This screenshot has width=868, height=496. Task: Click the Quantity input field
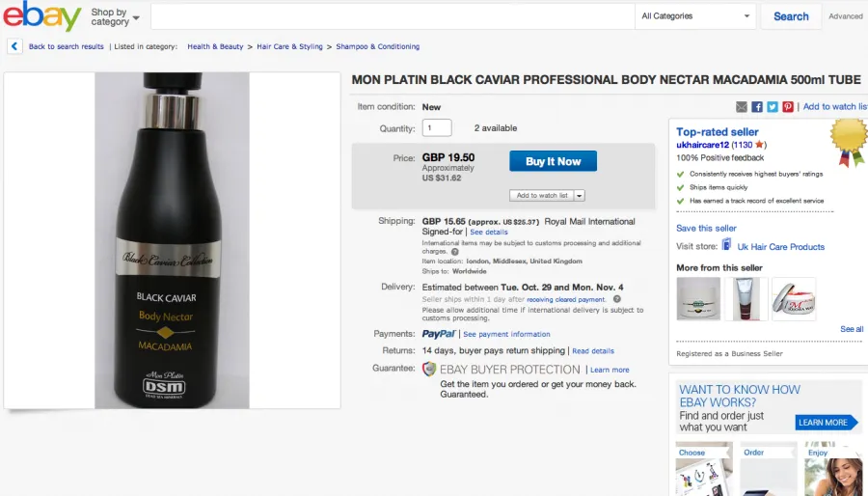click(x=437, y=128)
